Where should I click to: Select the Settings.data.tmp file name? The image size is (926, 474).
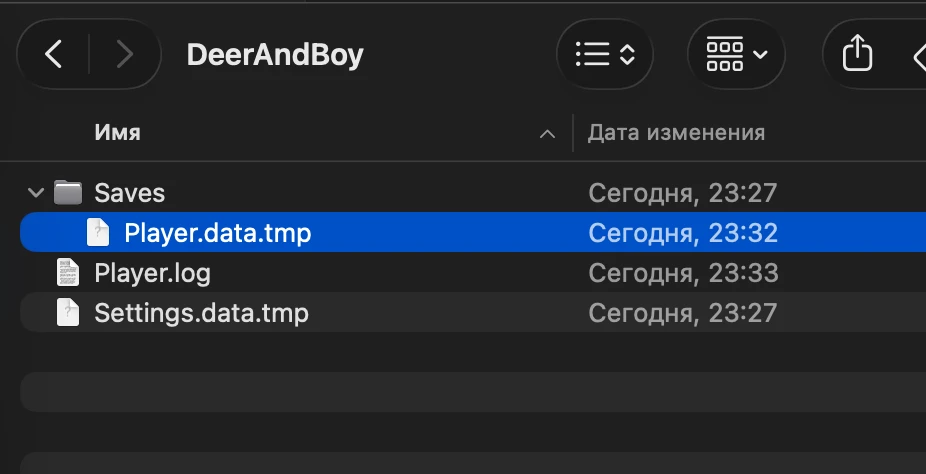[x=201, y=313]
